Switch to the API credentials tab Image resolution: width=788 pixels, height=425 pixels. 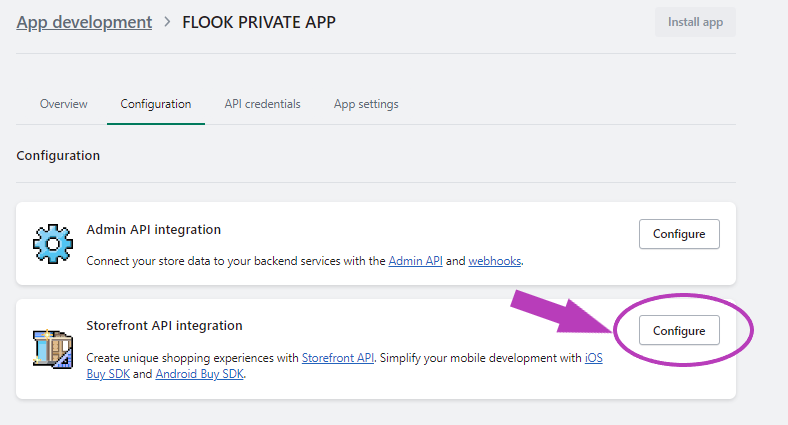pos(262,104)
